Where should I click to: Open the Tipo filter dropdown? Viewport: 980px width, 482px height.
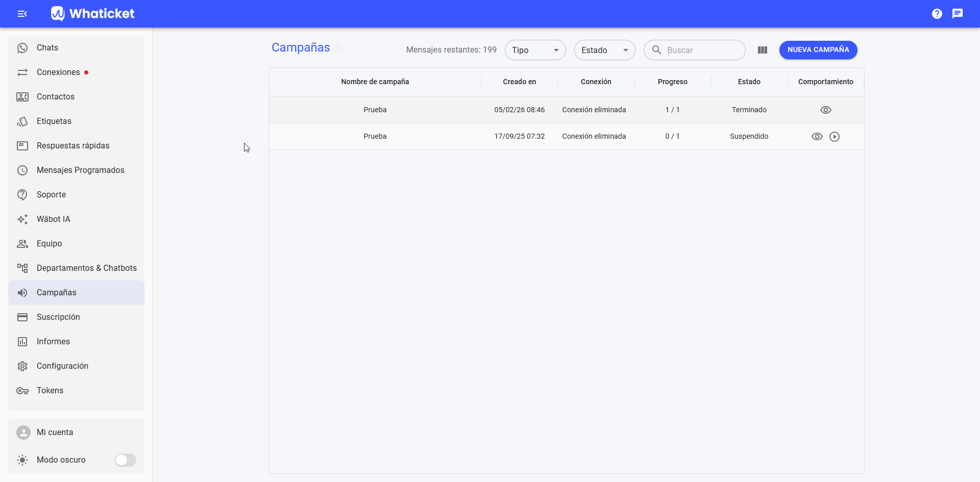coord(535,50)
